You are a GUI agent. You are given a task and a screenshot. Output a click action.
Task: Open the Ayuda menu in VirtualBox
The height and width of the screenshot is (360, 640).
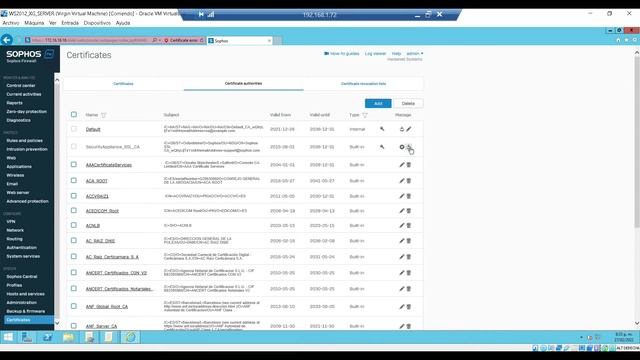point(123,23)
